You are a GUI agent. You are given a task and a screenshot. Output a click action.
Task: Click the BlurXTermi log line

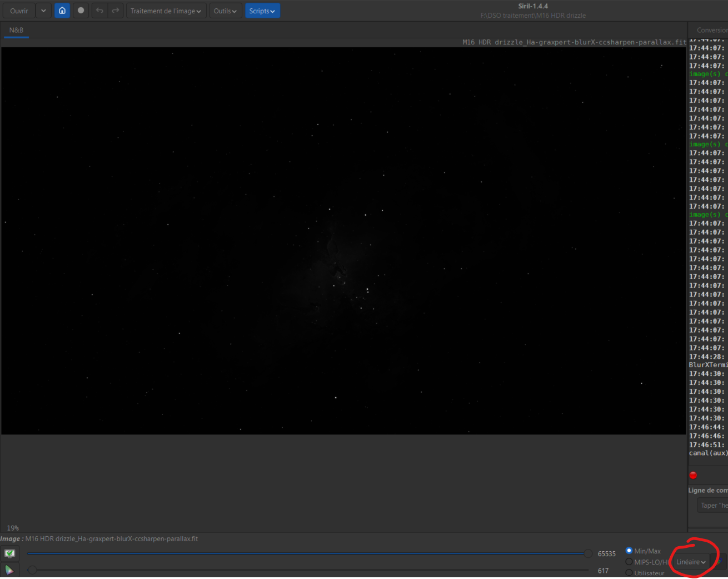(x=709, y=365)
